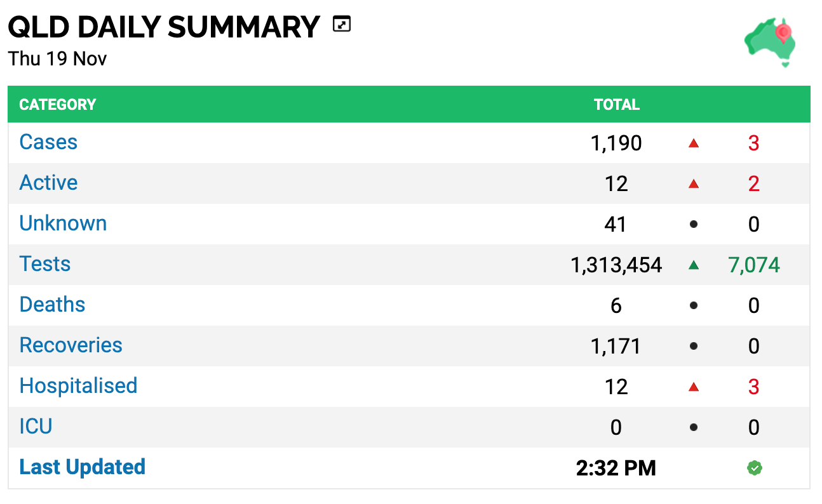This screenshot has width=822, height=504.
Task: Click the red up arrow in Cases row
Action: (694, 143)
